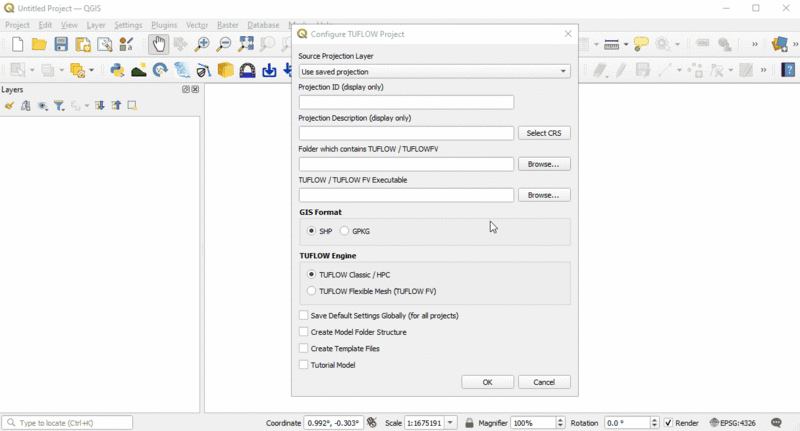Select the Pan Map hand tool
This screenshot has height=431, width=800.
tap(158, 44)
